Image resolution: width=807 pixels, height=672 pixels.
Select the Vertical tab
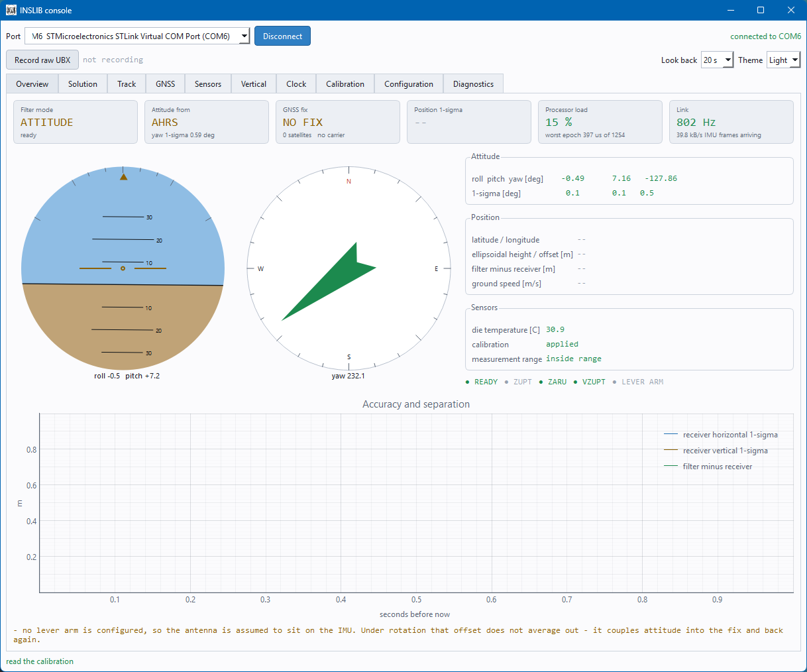[254, 84]
